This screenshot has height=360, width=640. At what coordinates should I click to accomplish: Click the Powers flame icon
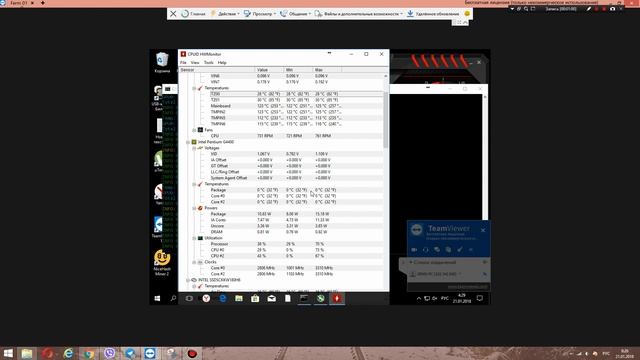point(200,208)
